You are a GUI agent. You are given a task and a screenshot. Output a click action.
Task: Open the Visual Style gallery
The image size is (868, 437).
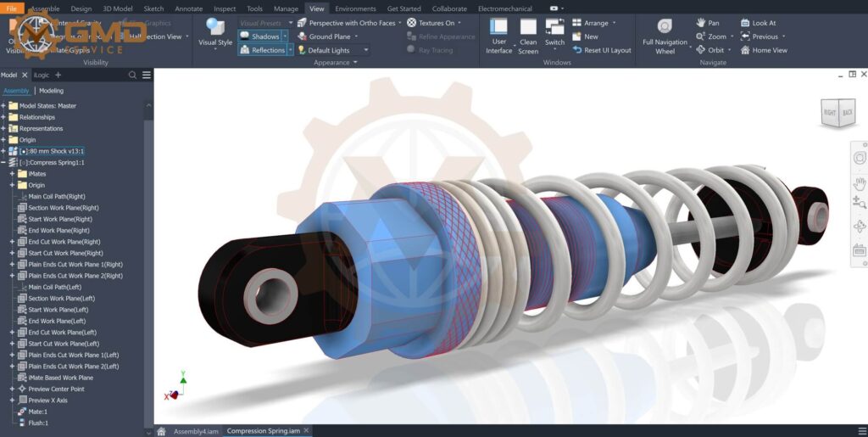point(215,32)
